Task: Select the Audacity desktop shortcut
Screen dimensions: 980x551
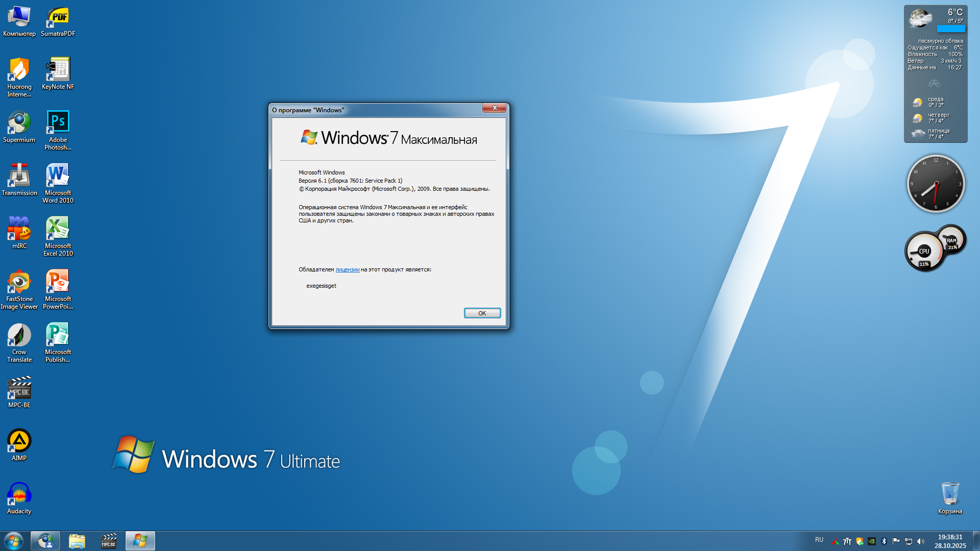Action: tap(19, 497)
